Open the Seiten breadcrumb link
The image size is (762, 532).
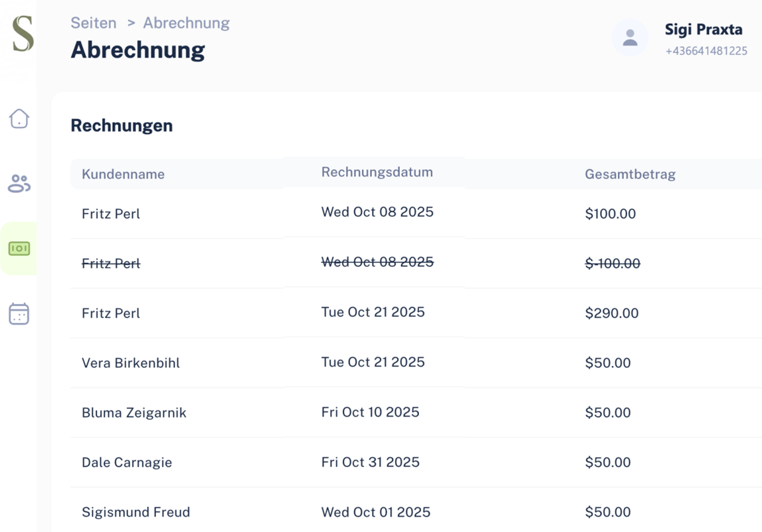click(x=93, y=22)
